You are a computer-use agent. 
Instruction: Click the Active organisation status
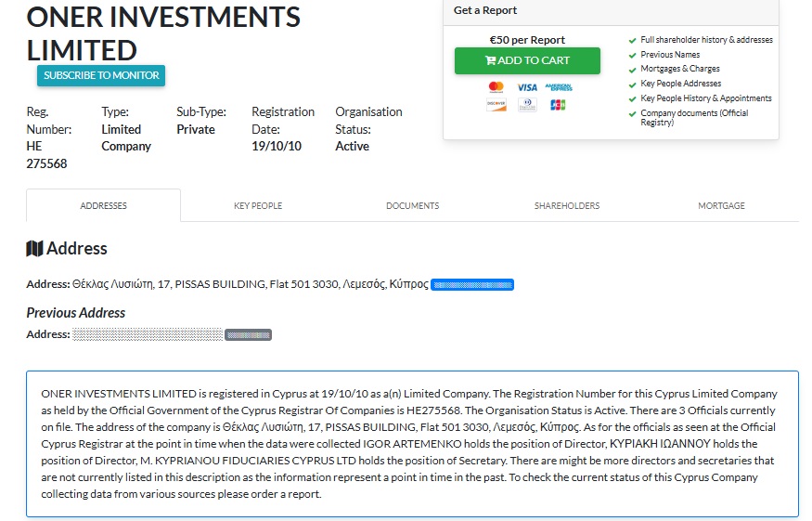352,146
